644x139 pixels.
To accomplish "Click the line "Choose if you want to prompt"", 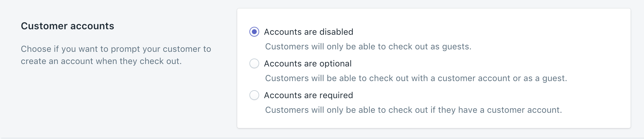I will tap(116, 49).
